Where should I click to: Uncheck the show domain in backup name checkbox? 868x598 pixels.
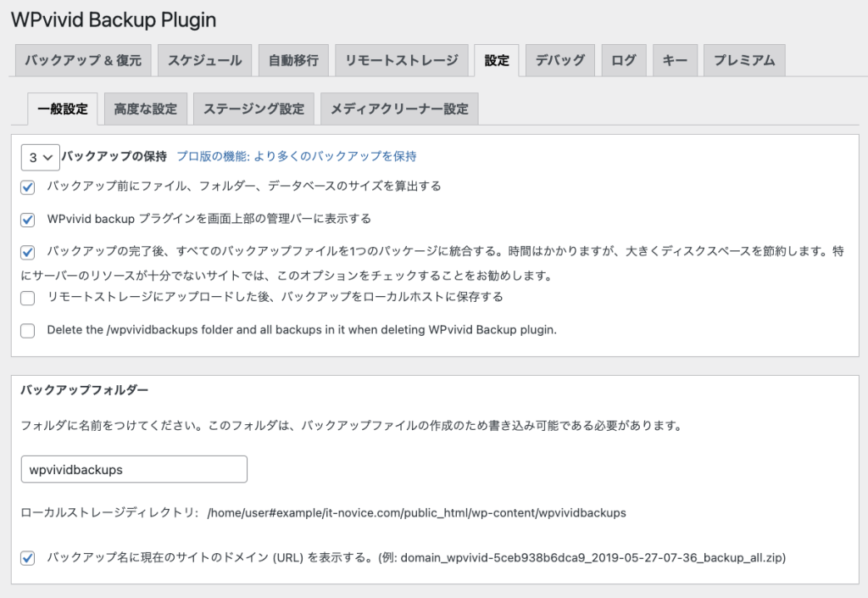point(28,558)
